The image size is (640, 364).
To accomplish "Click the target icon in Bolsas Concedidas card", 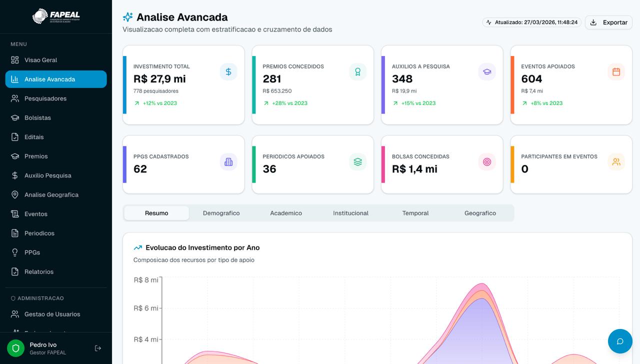I will 487,162.
